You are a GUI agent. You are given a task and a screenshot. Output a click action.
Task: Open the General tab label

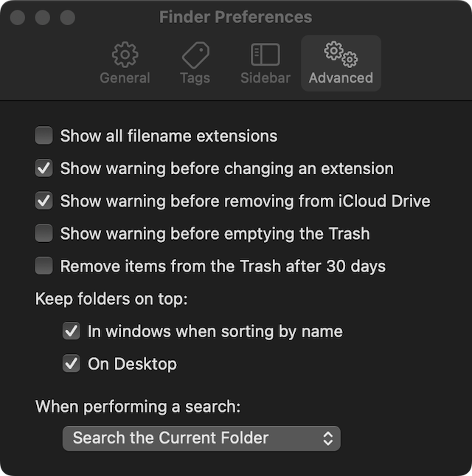tap(125, 77)
